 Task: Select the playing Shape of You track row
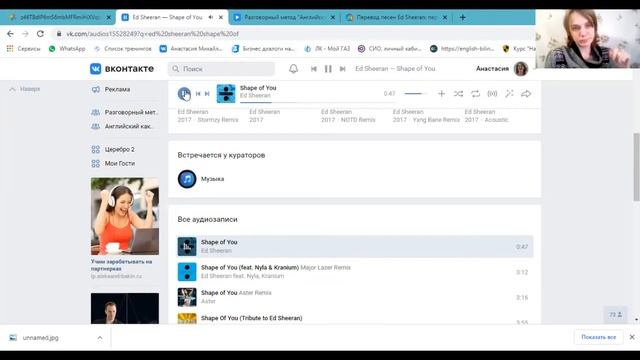click(355, 247)
